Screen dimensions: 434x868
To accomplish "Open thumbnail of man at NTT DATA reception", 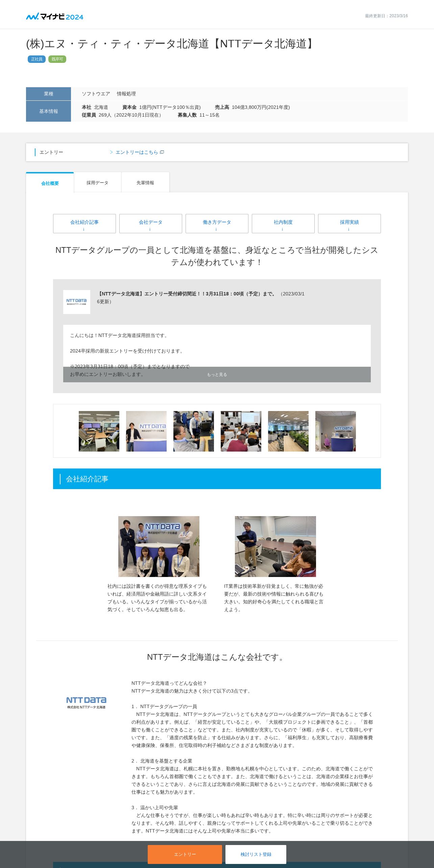I will click(x=146, y=431).
